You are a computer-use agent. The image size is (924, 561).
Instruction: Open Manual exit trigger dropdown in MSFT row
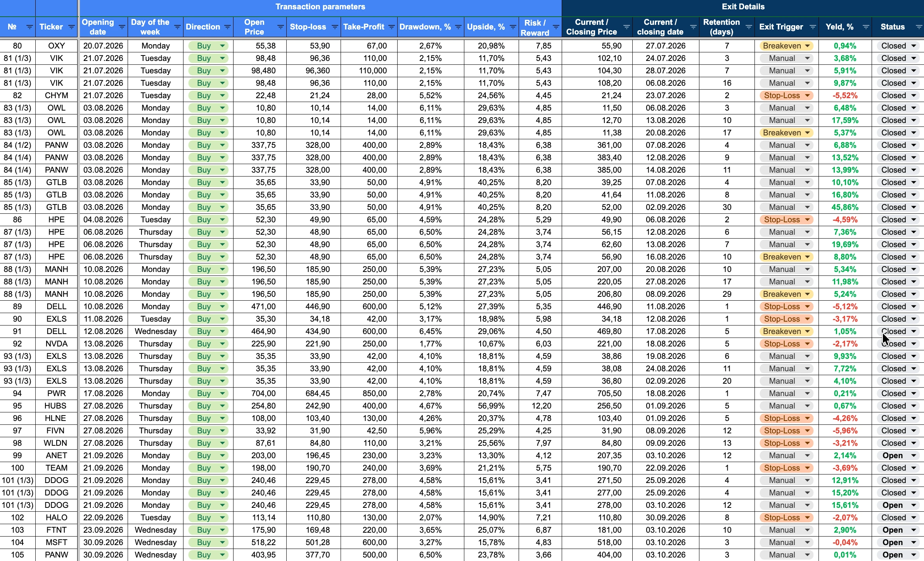pyautogui.click(x=786, y=542)
